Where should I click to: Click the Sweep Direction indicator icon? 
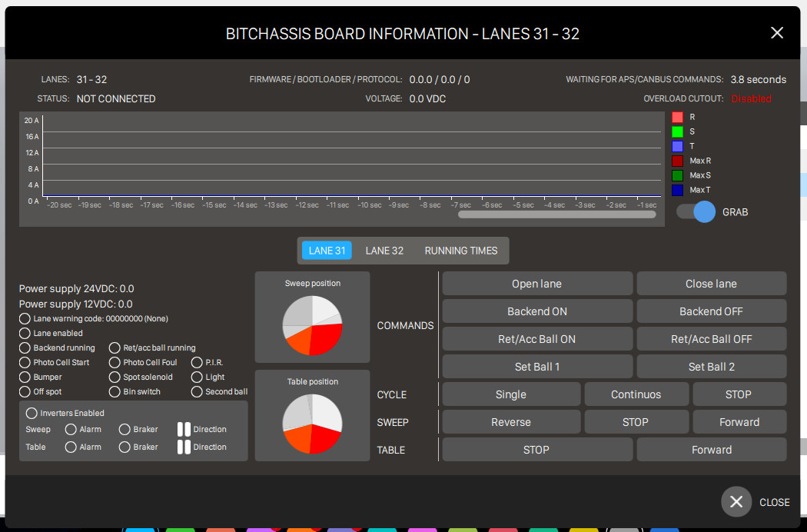pos(184,429)
